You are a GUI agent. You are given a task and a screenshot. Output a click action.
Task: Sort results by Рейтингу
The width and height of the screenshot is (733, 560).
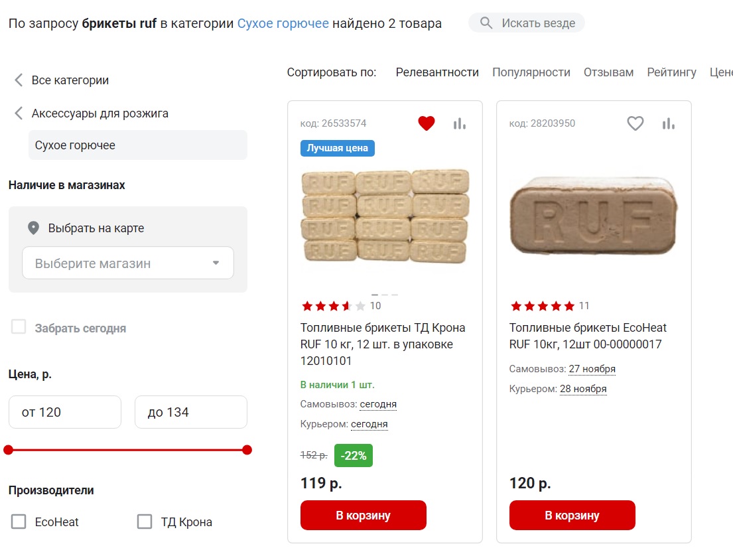(671, 72)
